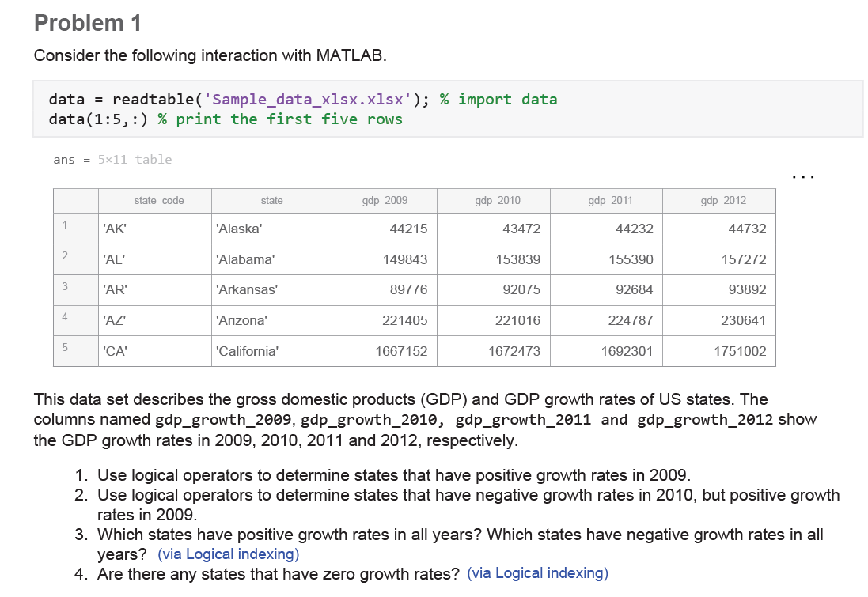Viewport: 868px width, 597px height.
Task: Click the cell with value 43472
Action: pos(494,229)
